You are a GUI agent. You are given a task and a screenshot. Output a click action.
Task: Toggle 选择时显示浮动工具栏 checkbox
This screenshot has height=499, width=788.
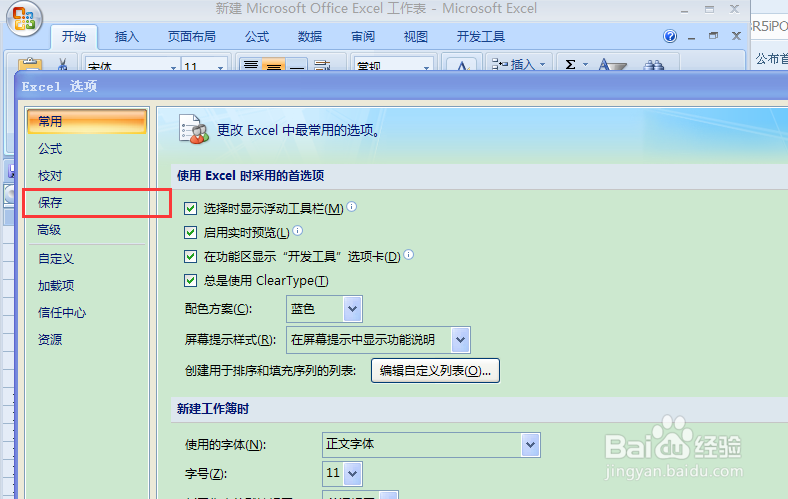coord(190,208)
